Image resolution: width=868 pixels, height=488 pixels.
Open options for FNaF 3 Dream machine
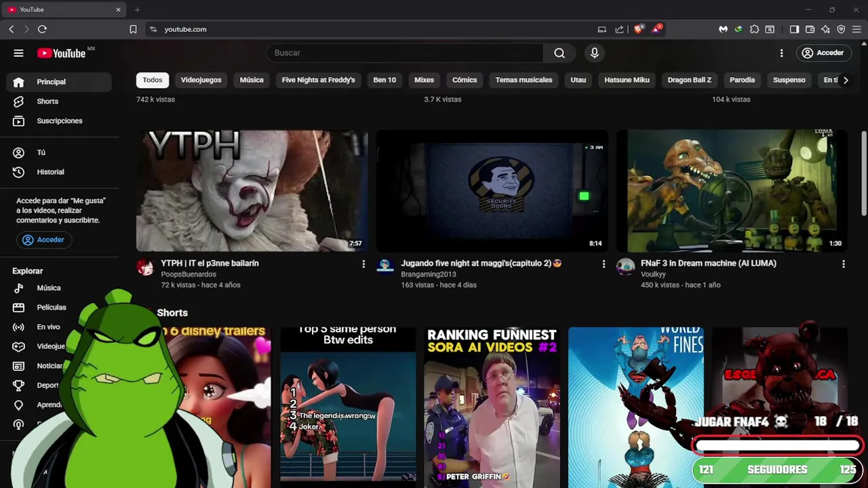point(844,264)
